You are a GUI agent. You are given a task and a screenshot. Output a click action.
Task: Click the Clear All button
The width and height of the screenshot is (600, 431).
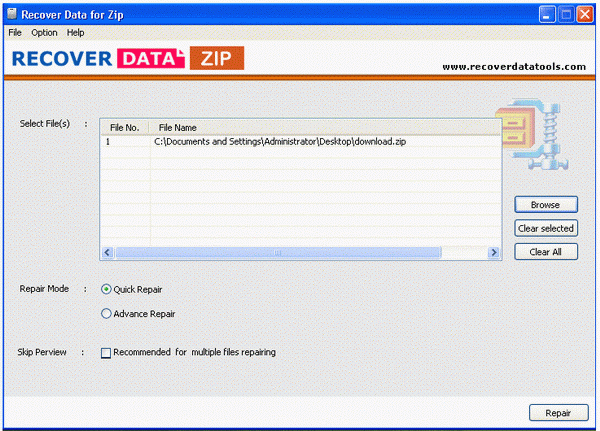click(546, 252)
